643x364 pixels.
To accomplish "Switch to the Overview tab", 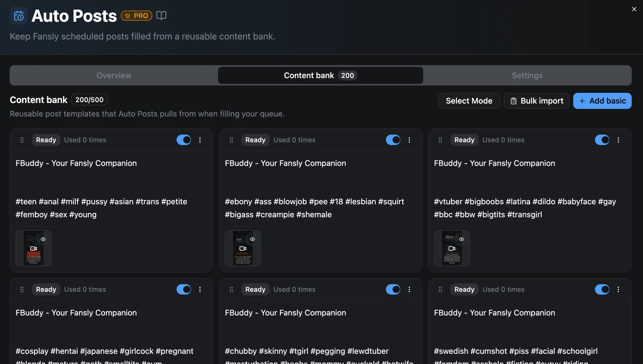I will (114, 75).
